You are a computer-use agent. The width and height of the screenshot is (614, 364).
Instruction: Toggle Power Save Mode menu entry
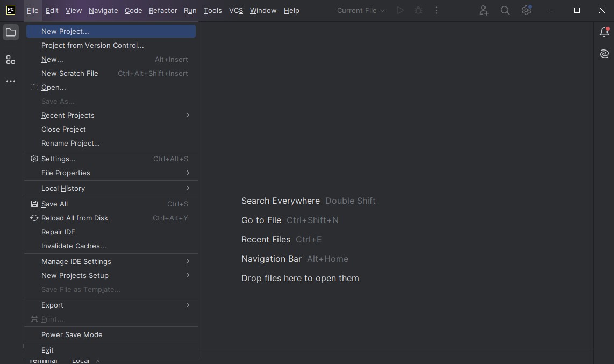tap(72, 334)
